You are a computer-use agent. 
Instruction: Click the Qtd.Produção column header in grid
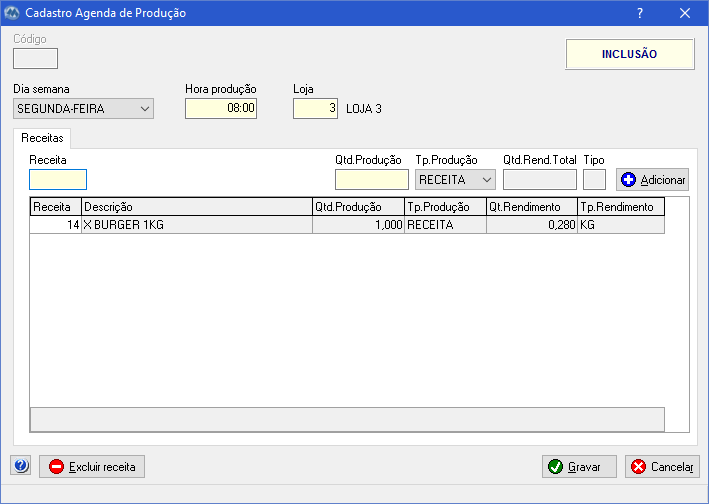click(358, 207)
